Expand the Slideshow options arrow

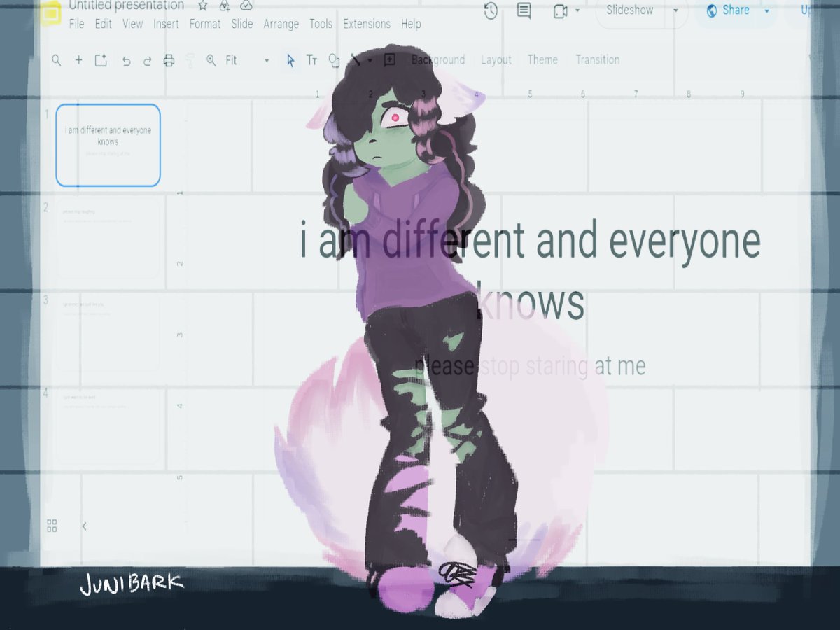[x=675, y=10]
